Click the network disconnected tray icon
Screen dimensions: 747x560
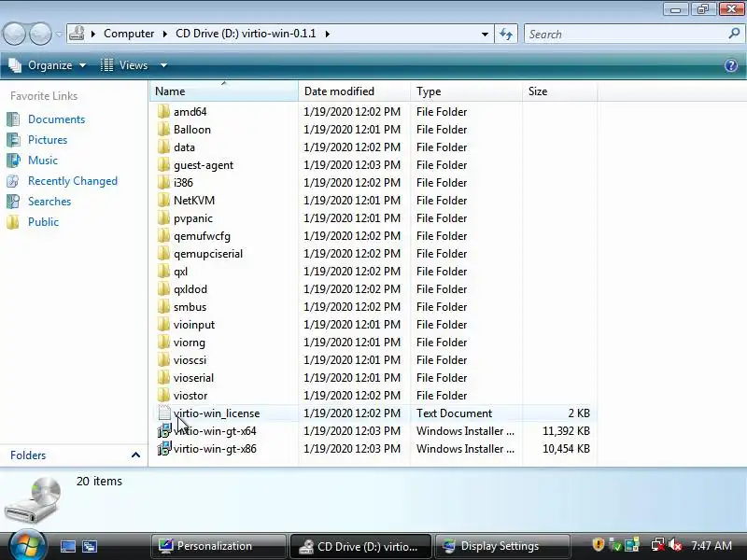click(658, 545)
